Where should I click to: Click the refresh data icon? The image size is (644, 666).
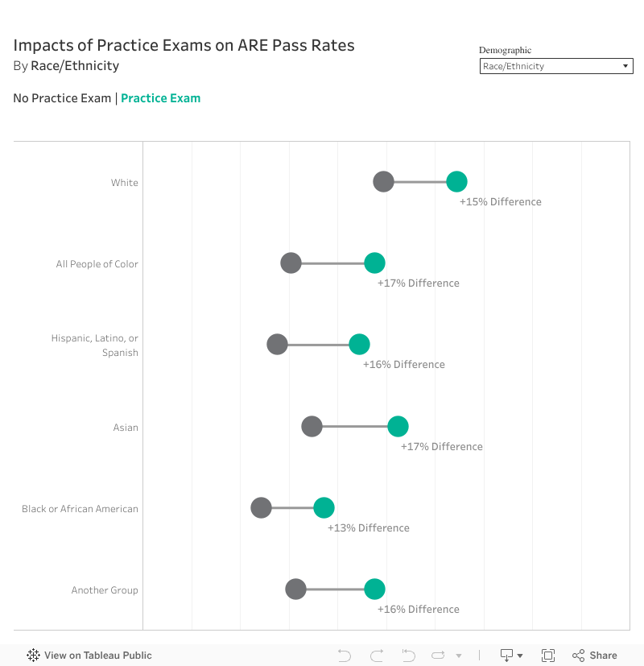(439, 656)
